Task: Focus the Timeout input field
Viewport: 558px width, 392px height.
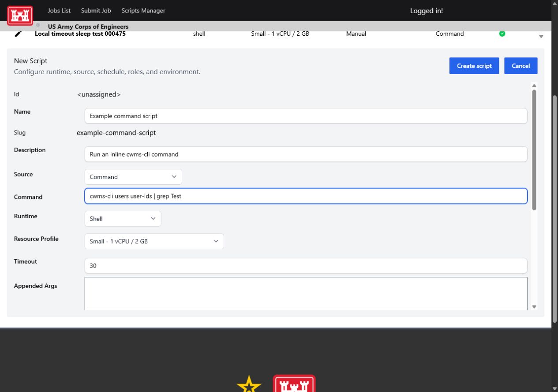Action: coord(306,266)
